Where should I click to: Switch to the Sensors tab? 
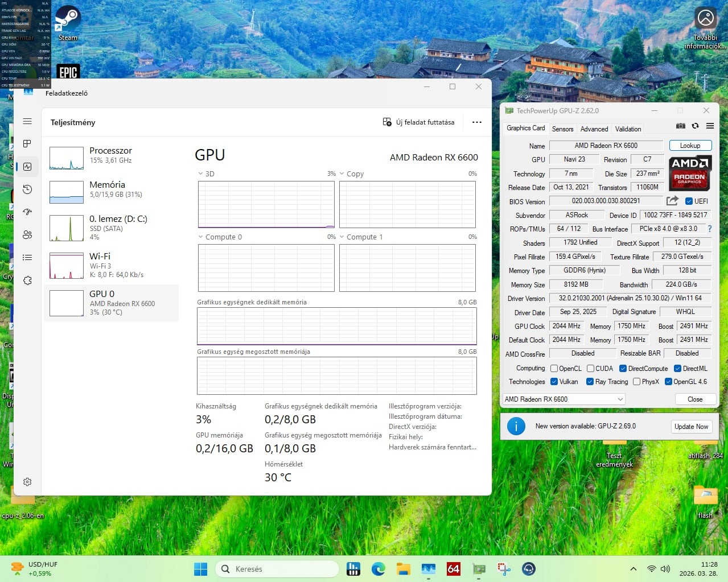562,129
